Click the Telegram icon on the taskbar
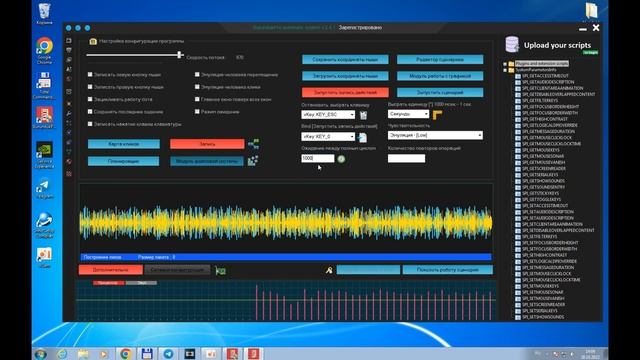640x360 pixels. [x=168, y=354]
